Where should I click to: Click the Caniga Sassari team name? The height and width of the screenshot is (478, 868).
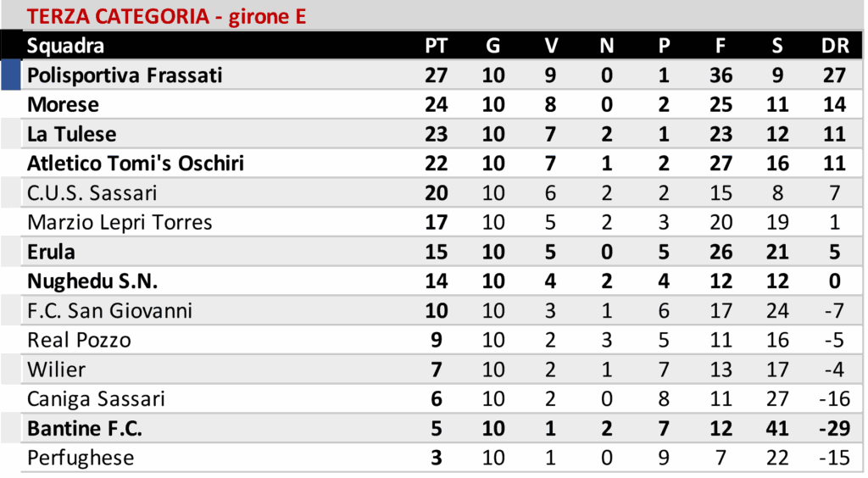(x=96, y=399)
